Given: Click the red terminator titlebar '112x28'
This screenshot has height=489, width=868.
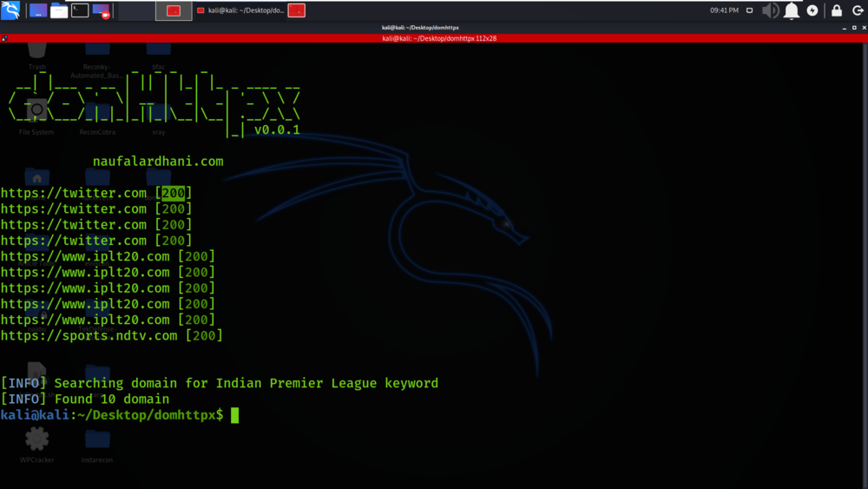Looking at the screenshot, I should pyautogui.click(x=439, y=38).
